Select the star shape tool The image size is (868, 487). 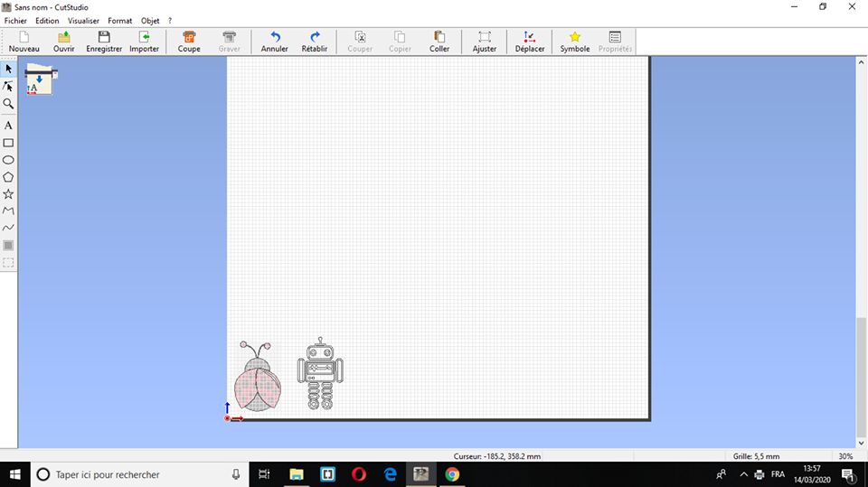tap(8, 194)
